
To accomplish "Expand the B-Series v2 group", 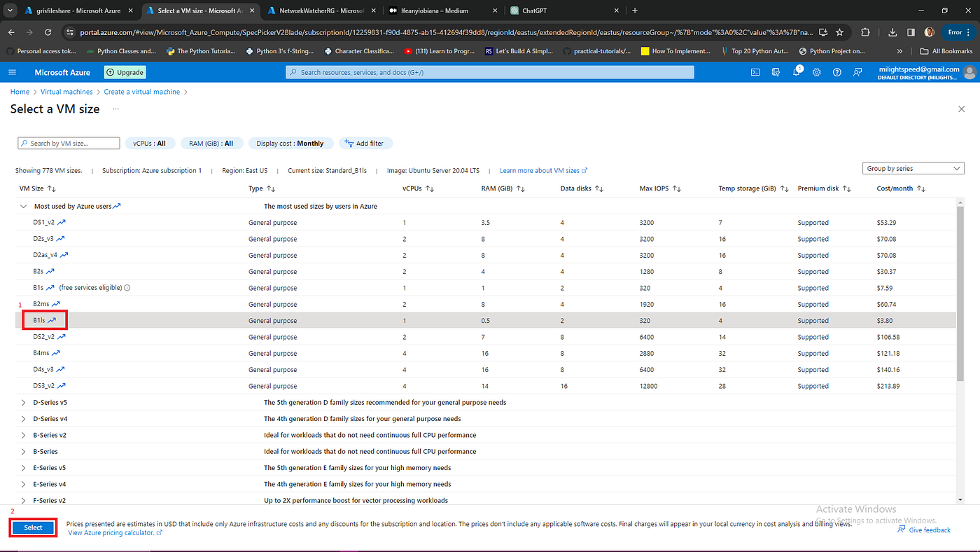I will [24, 435].
